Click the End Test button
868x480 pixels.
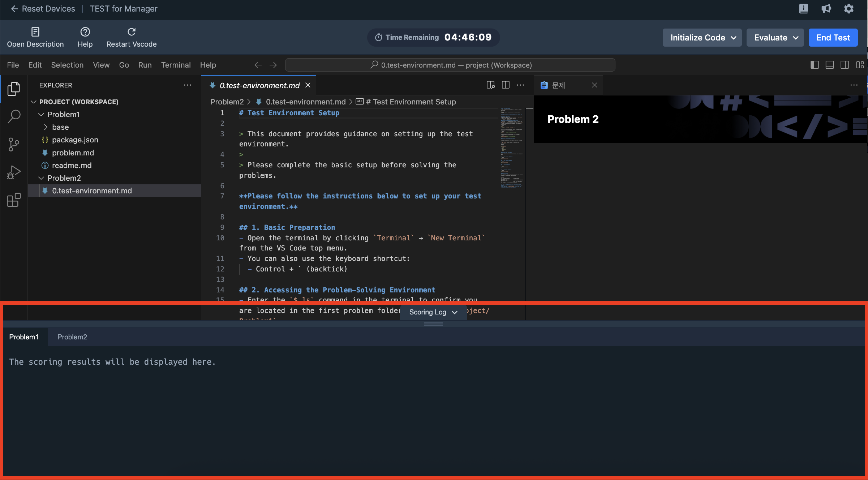tap(833, 38)
